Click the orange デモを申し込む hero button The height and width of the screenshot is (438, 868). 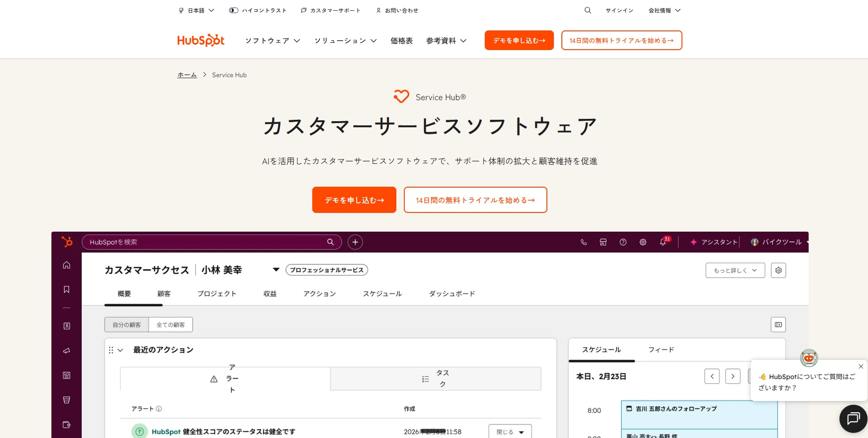[x=354, y=200]
